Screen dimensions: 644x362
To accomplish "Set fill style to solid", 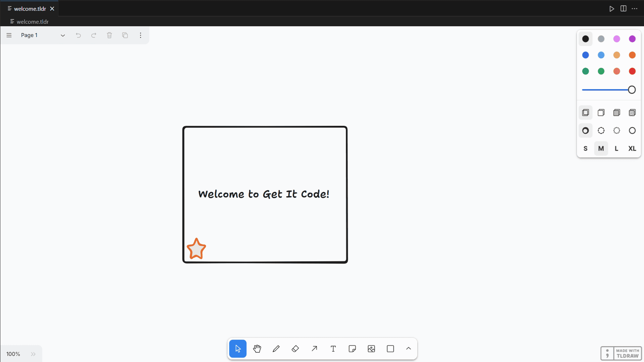I will click(616, 113).
